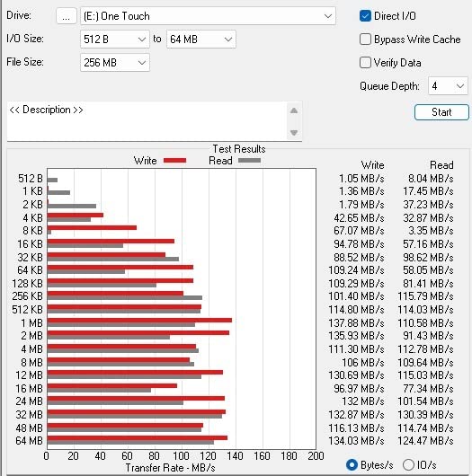This screenshot has width=472, height=476.
Task: Click the browse drive '...' button
Action: click(x=66, y=16)
